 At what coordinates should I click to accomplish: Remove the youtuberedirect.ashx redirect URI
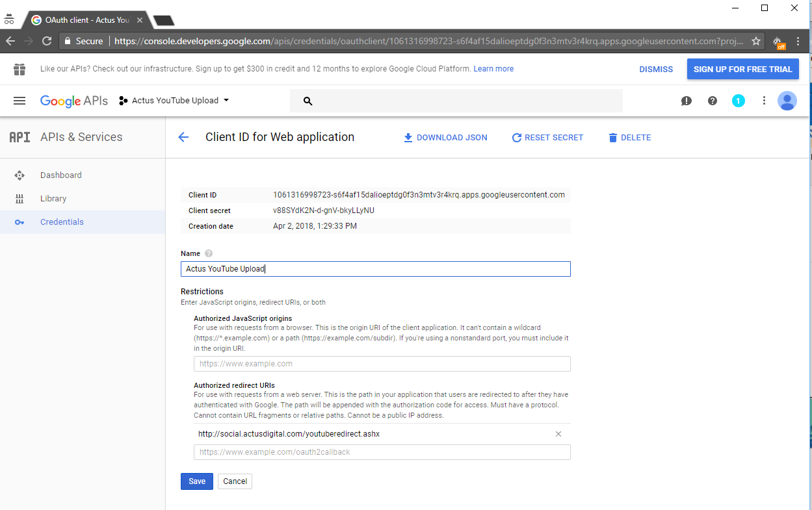(558, 434)
